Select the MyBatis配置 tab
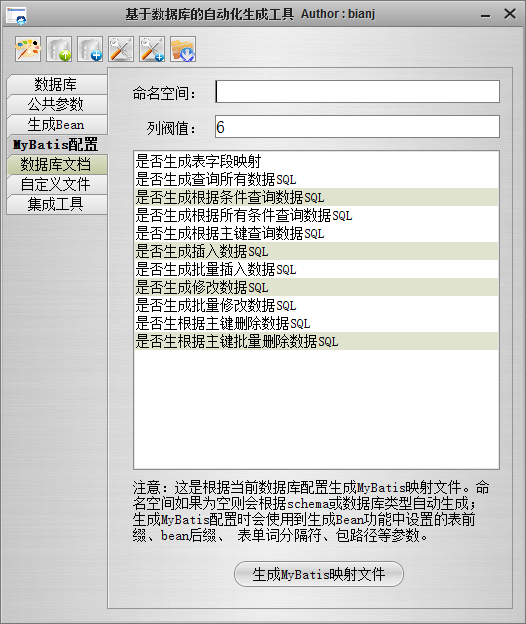The image size is (526, 624). (57, 144)
